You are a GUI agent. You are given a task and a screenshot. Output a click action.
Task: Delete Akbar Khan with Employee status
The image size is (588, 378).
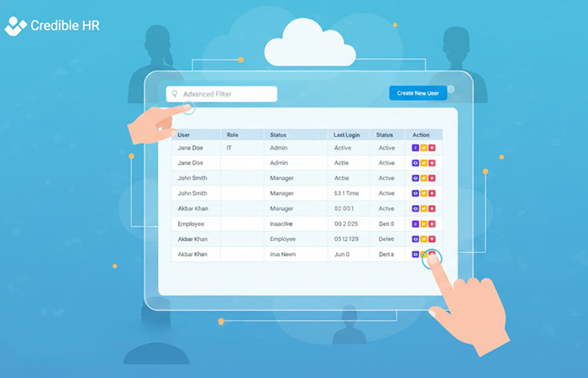[433, 239]
